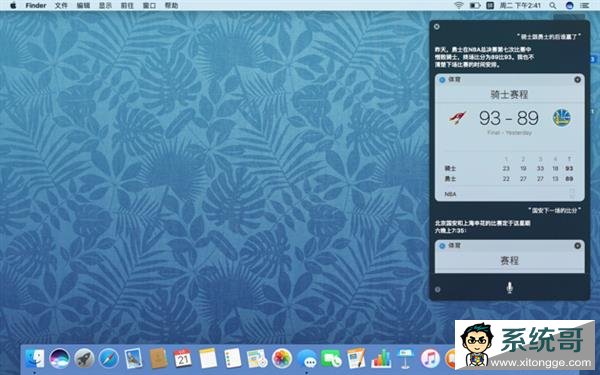
Task: Open the 编辑 menu
Action: tap(83, 5)
